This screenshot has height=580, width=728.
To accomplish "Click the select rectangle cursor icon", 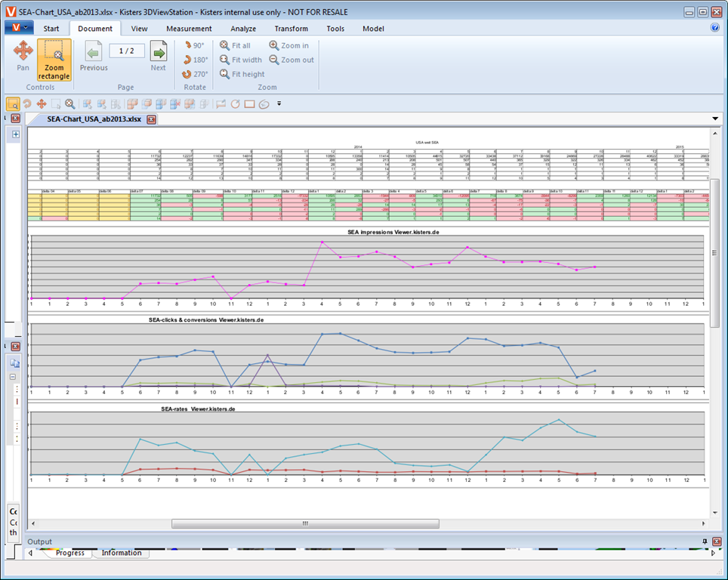I will point(56,104).
